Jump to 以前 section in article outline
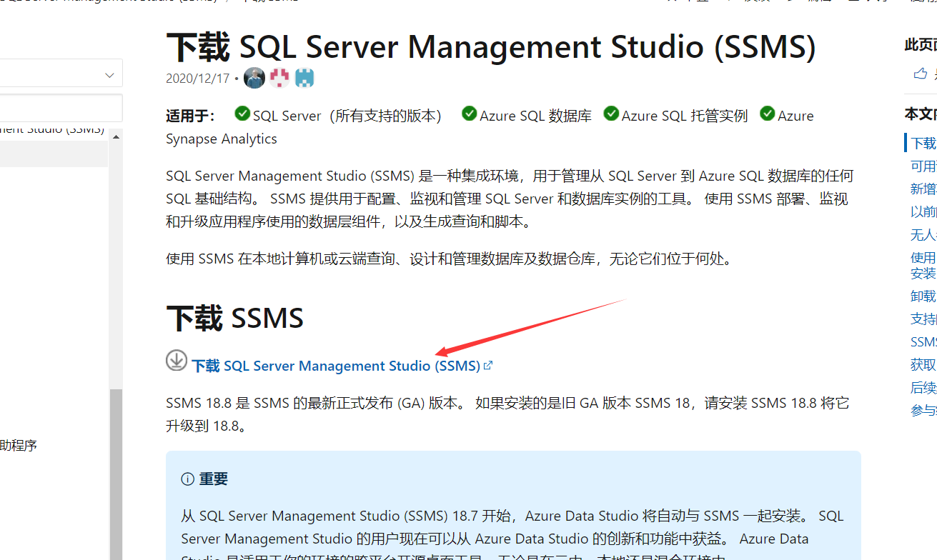 pos(923,212)
